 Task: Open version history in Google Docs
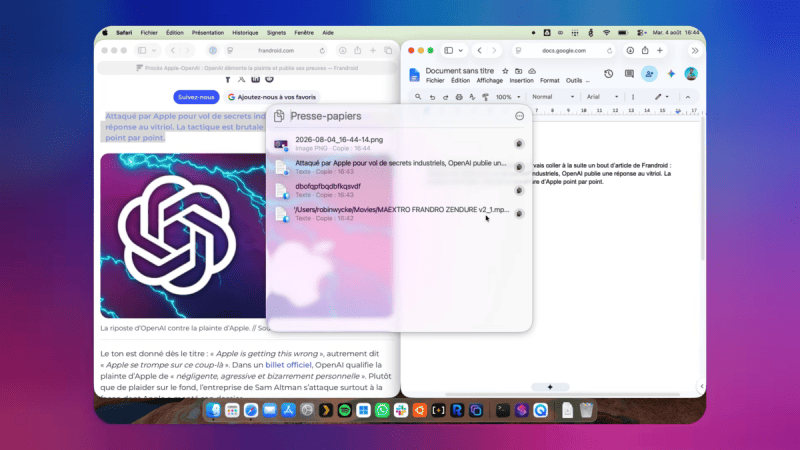pyautogui.click(x=609, y=74)
